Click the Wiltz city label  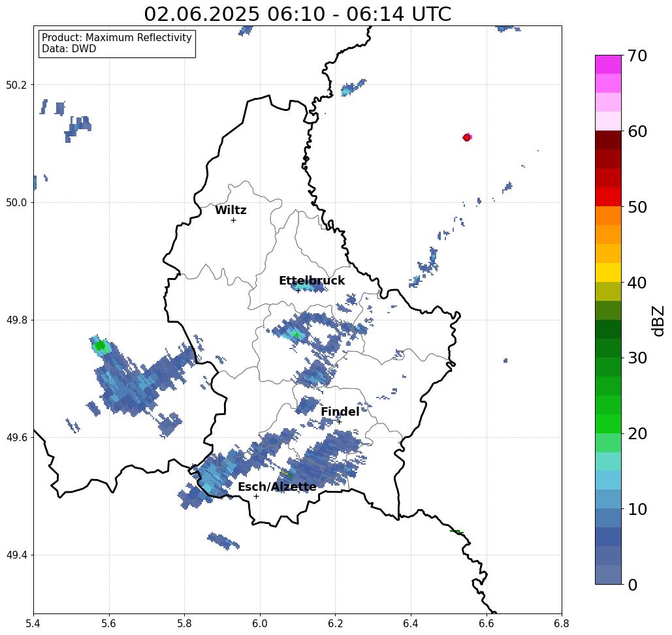(x=231, y=210)
